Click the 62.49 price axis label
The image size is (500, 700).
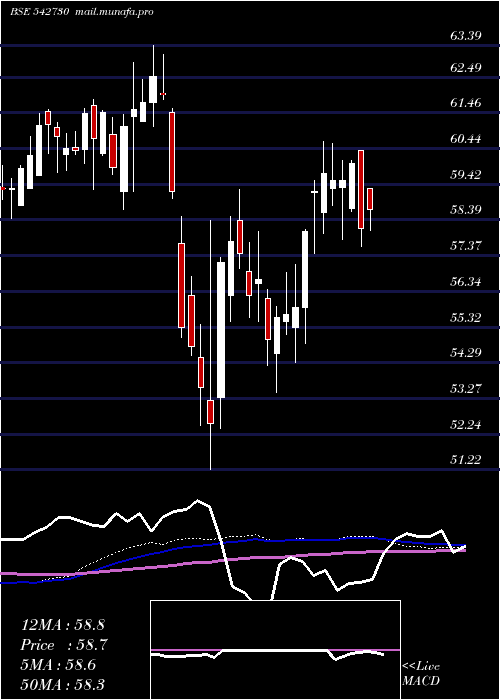(466, 68)
